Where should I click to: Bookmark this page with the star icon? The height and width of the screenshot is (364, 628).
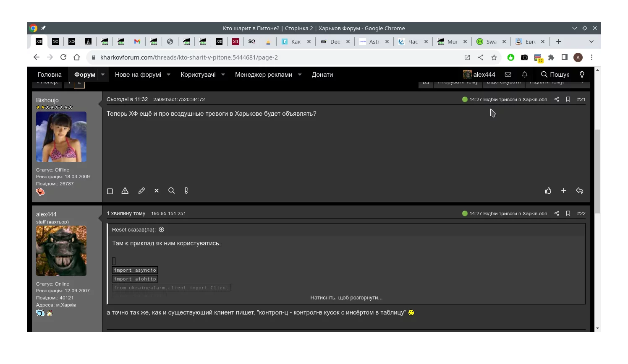pos(494,57)
